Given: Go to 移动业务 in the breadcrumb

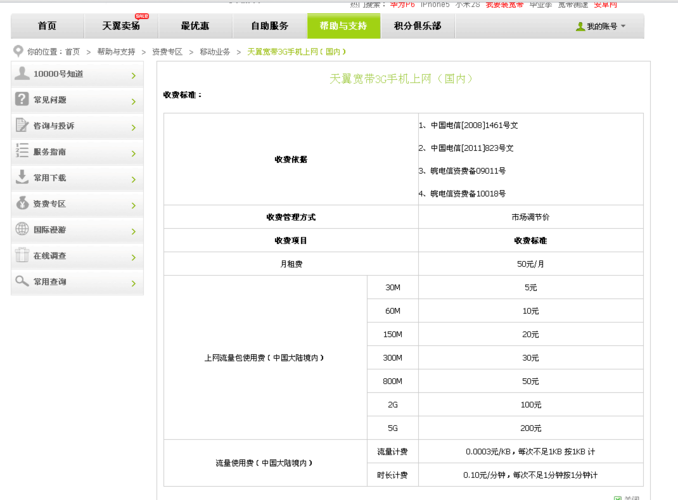Looking at the screenshot, I should click(215, 52).
